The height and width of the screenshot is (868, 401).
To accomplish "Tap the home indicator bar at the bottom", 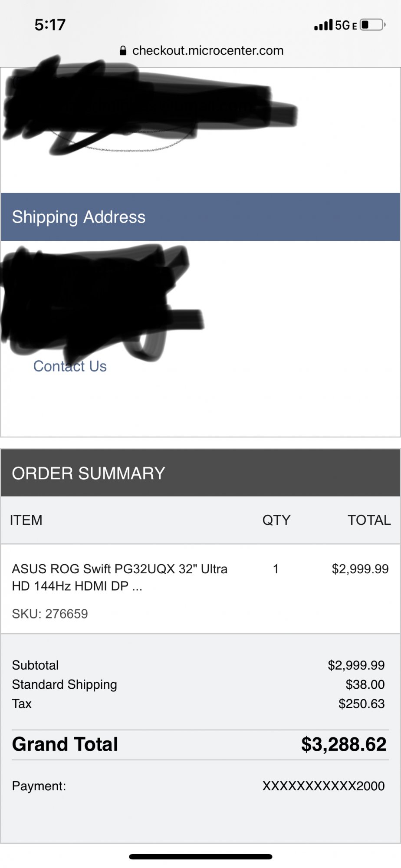I will [200, 857].
